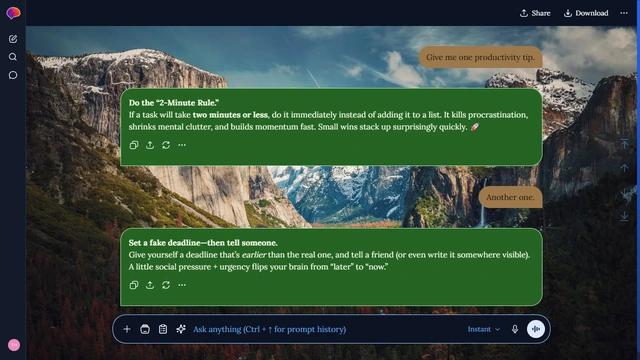Open the Instant model dropdown
Screen dimensions: 640x360
pos(484,329)
